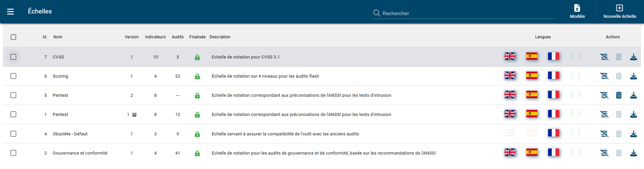Select the UK flag for CVSS

coord(510,56)
